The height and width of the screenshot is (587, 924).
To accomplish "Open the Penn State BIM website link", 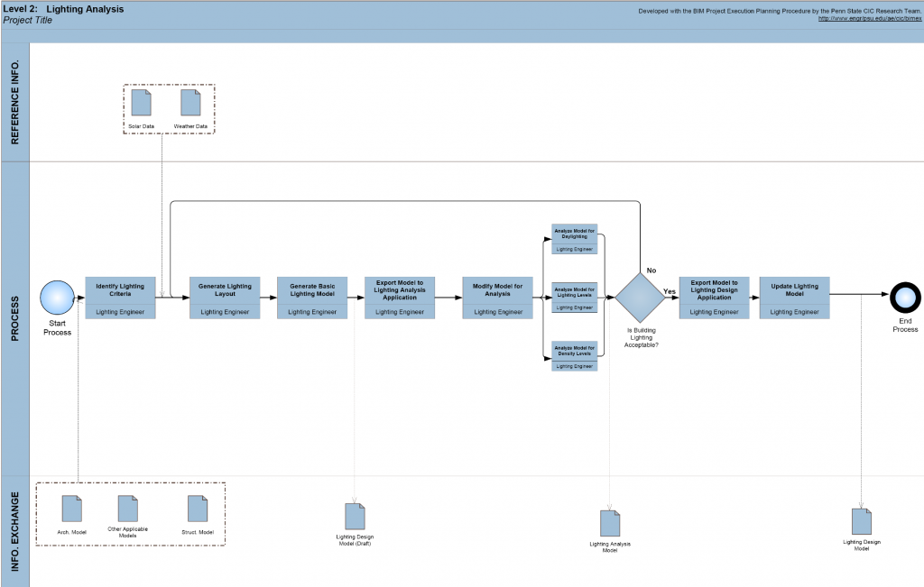I will tap(869, 19).
